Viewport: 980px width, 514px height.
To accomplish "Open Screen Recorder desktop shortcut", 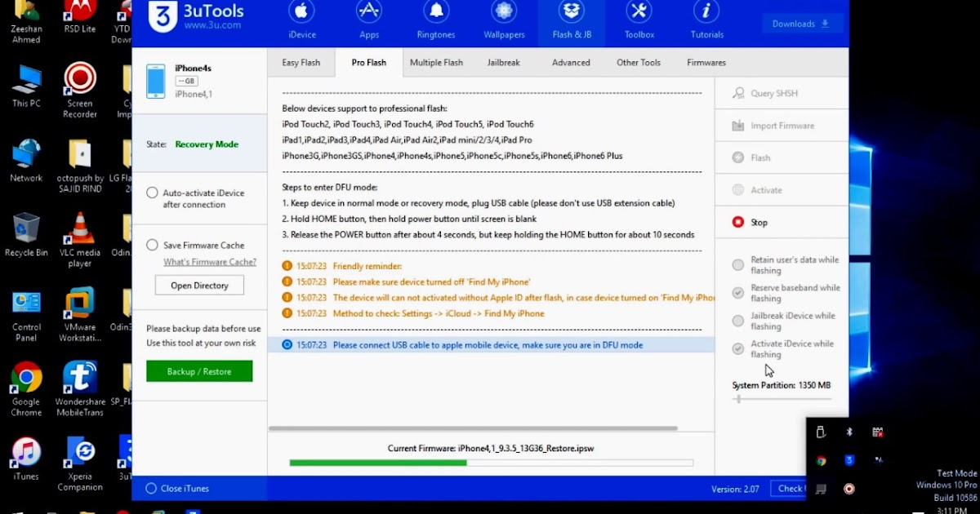I will (80, 91).
